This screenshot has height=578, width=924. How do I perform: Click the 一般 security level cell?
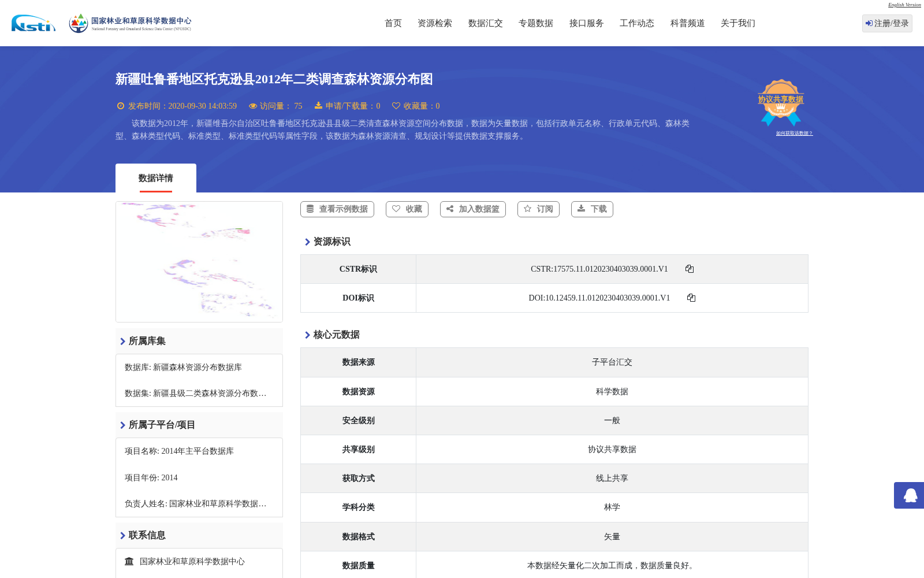pyautogui.click(x=612, y=420)
